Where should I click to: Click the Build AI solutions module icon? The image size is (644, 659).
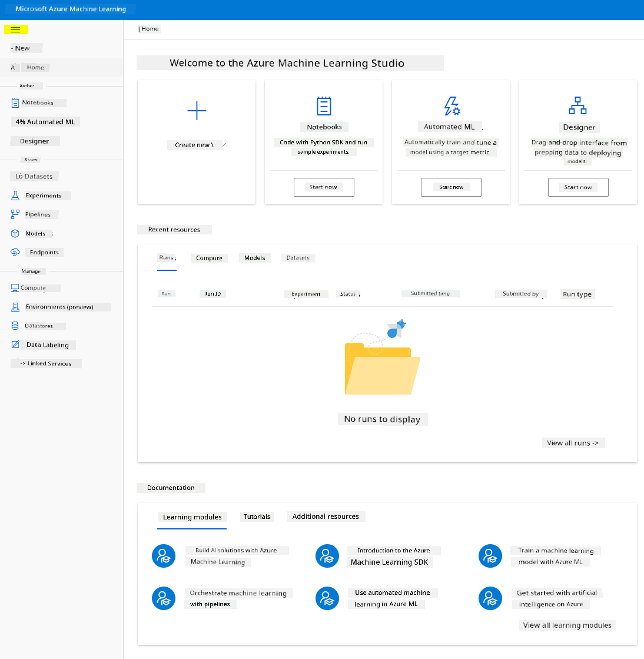(164, 555)
